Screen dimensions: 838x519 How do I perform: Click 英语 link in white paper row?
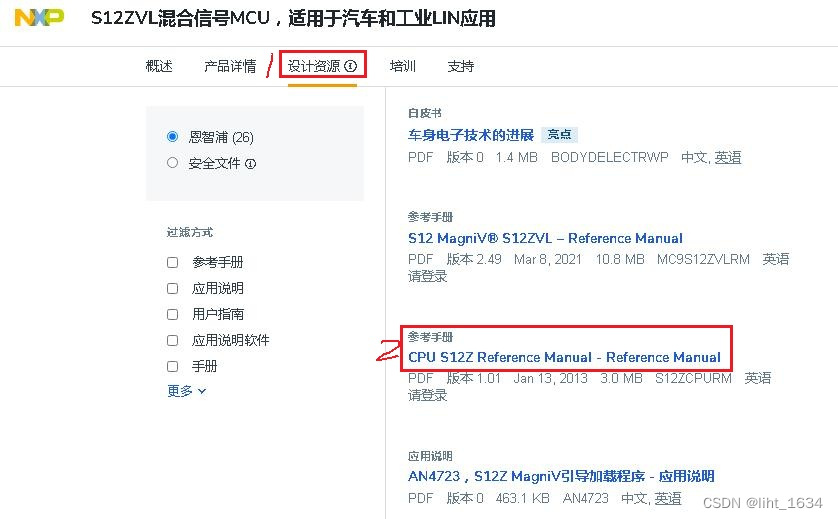click(x=728, y=158)
